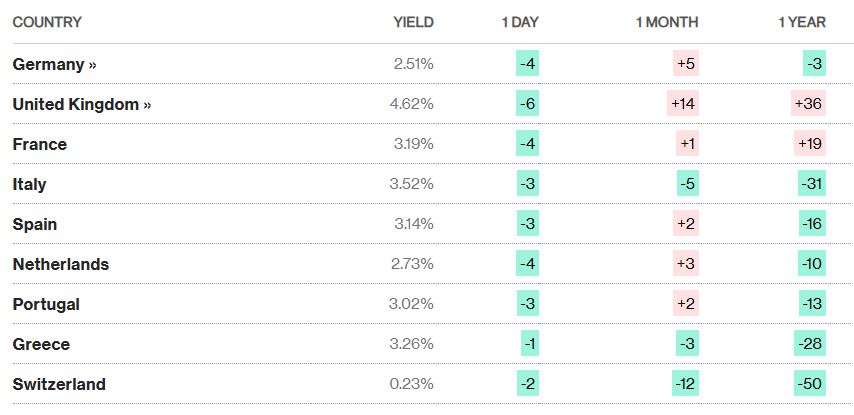The height and width of the screenshot is (415, 854).
Task: Open the Germany bond yields link
Action: (55, 64)
